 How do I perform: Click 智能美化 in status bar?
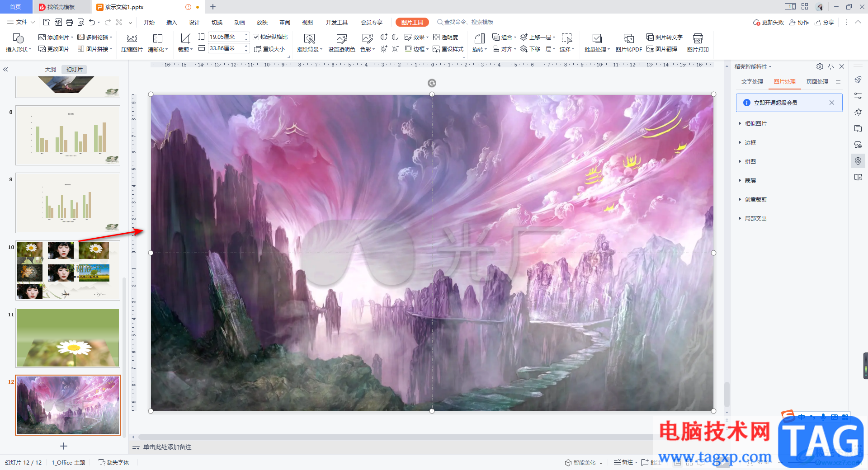coord(584,462)
